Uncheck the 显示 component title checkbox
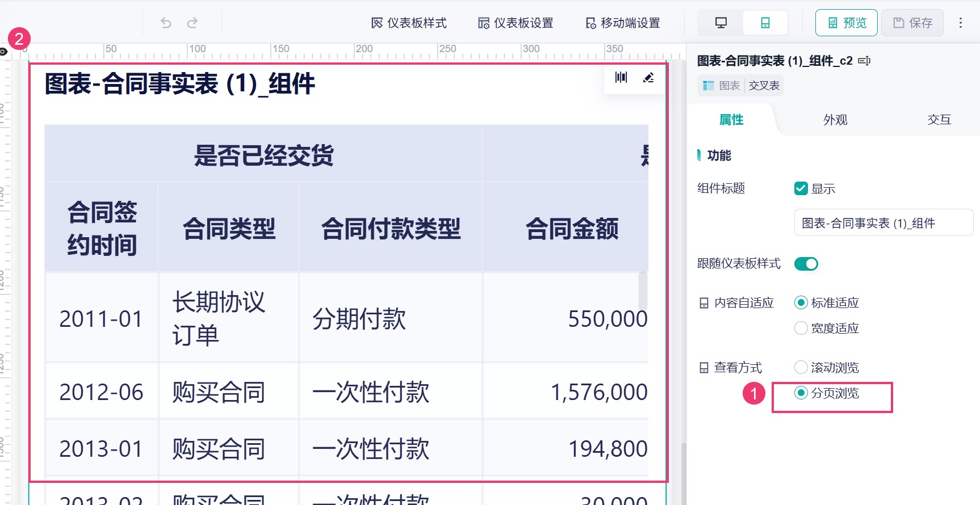The width and height of the screenshot is (980, 505). tap(801, 188)
